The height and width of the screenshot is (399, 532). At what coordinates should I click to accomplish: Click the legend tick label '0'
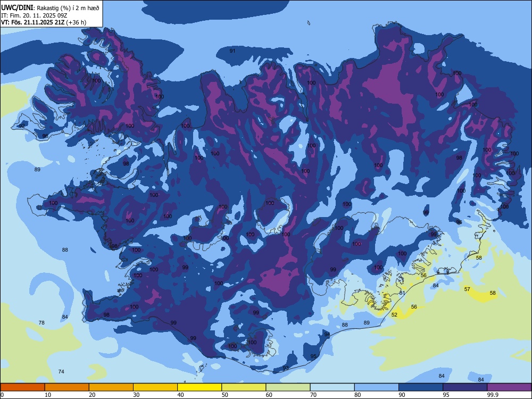2,395
